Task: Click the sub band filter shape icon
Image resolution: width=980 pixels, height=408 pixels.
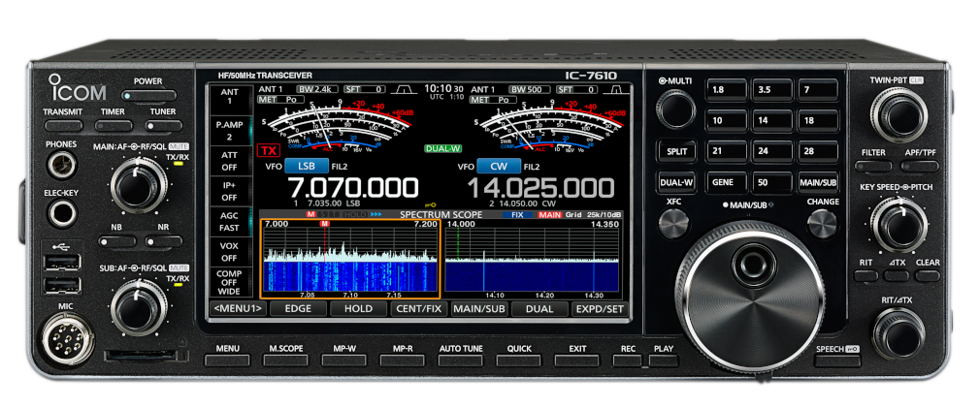Action: [616, 89]
